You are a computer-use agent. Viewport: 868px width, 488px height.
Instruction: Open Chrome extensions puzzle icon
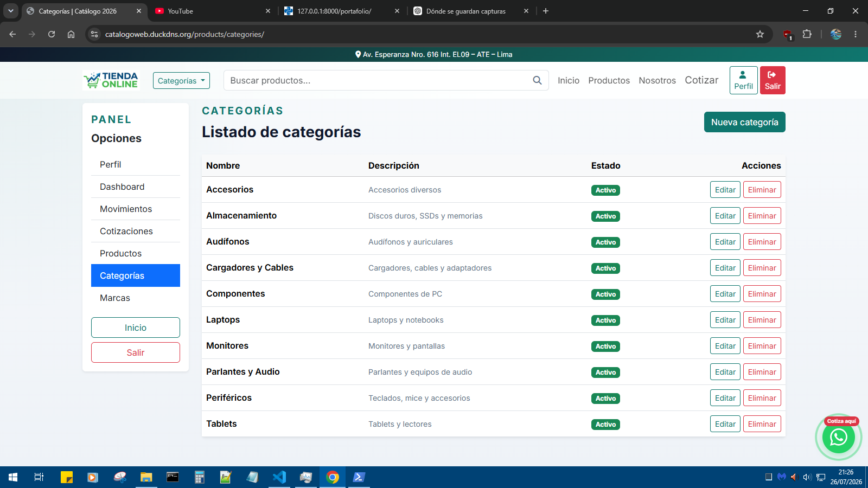click(807, 34)
